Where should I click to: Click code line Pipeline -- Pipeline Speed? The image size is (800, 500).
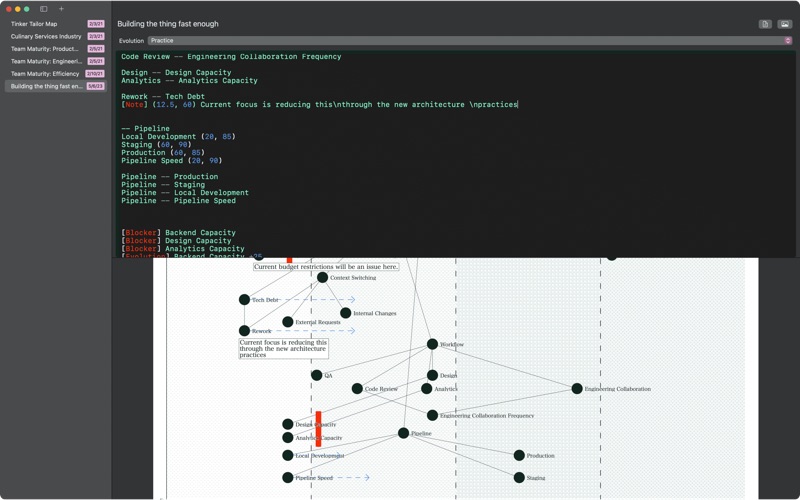(179, 201)
